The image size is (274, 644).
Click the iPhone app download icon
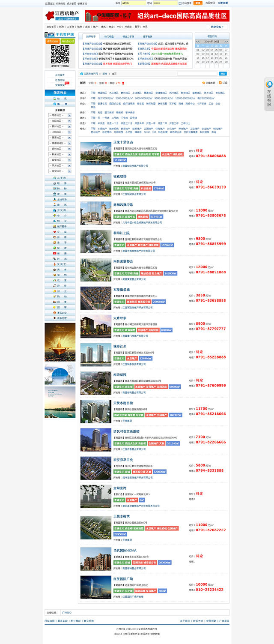click(53, 41)
